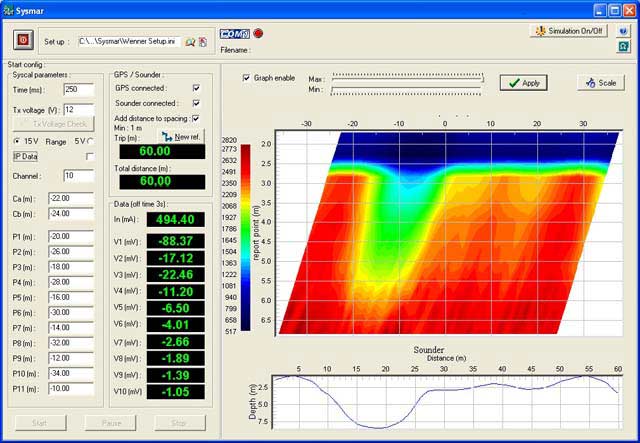Toggle Simulation On/Off
640x443 pixels.
[569, 31]
